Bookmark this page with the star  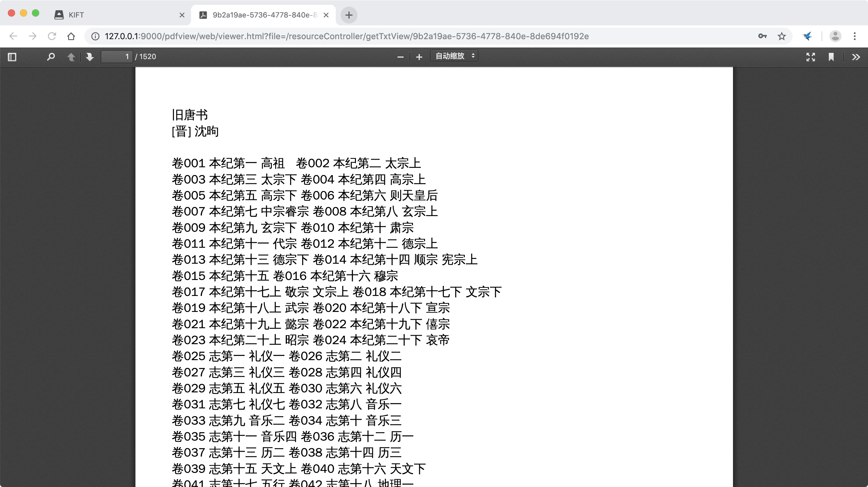782,36
